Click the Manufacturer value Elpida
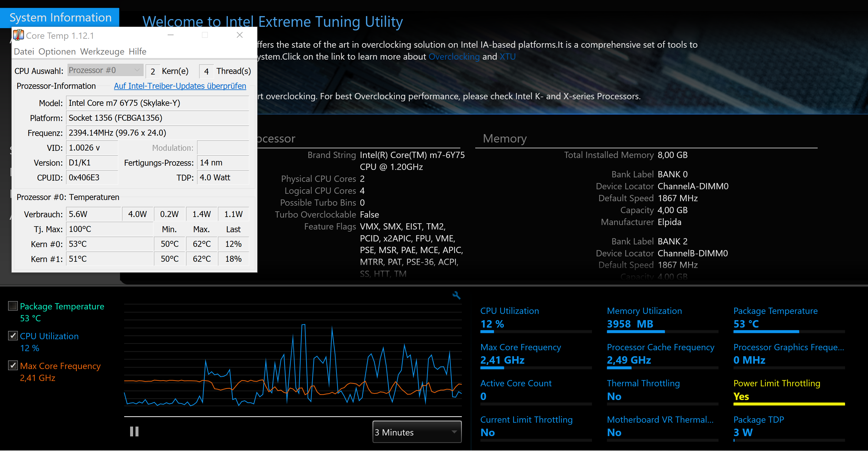This screenshot has height=451, width=868. click(669, 222)
